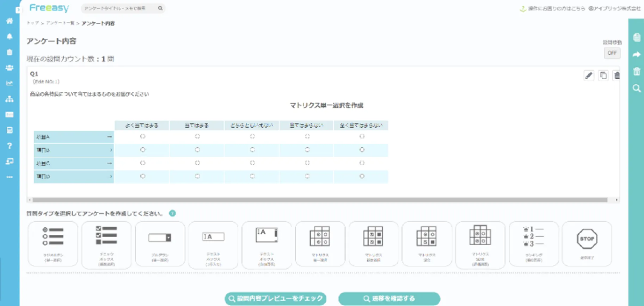Open the support chat icon in sidebar
The image size is (644, 306).
pyautogui.click(x=10, y=161)
